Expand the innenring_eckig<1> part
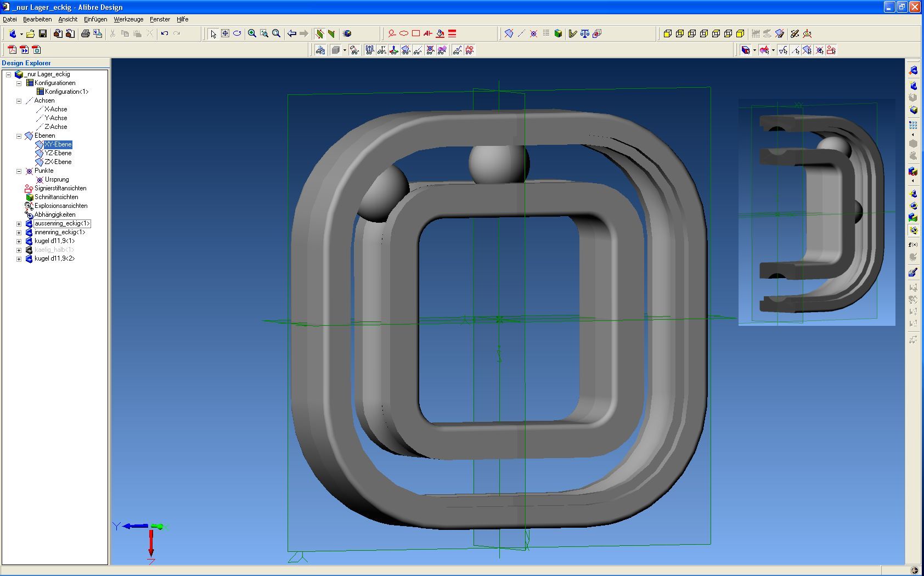The width and height of the screenshot is (924, 576). (x=19, y=233)
